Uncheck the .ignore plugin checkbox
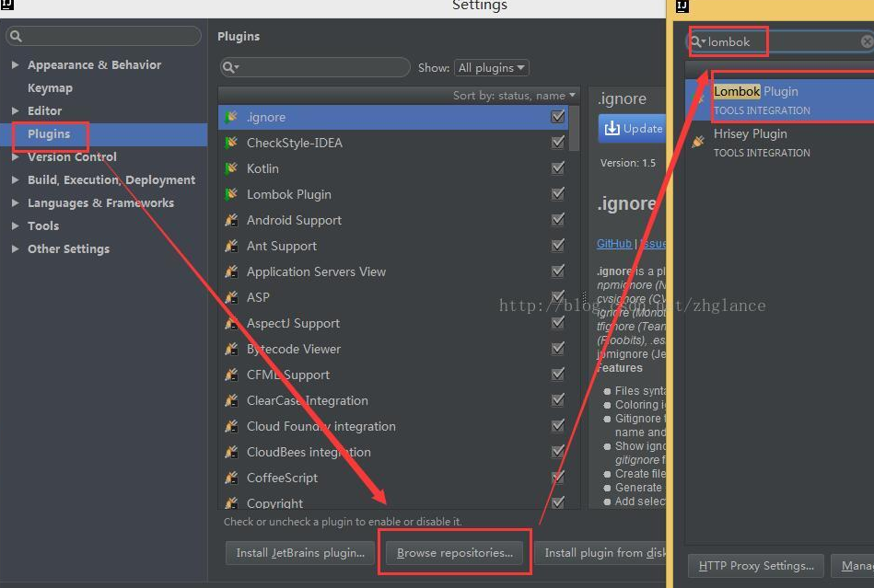 point(557,116)
